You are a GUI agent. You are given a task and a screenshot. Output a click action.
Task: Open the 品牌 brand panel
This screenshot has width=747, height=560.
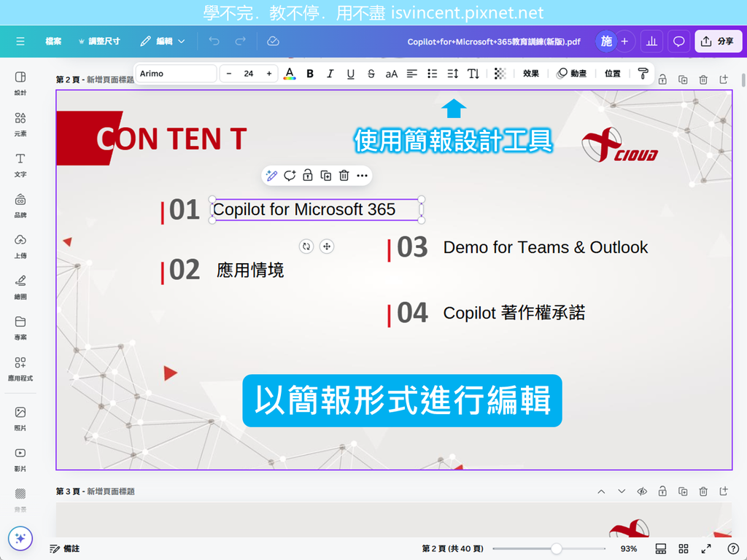pyautogui.click(x=20, y=205)
